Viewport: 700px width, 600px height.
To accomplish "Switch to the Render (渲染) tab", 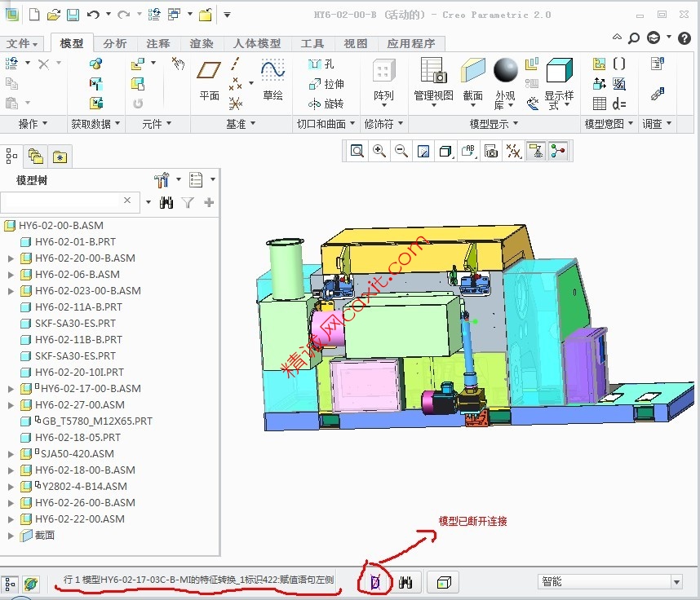I will pyautogui.click(x=202, y=43).
